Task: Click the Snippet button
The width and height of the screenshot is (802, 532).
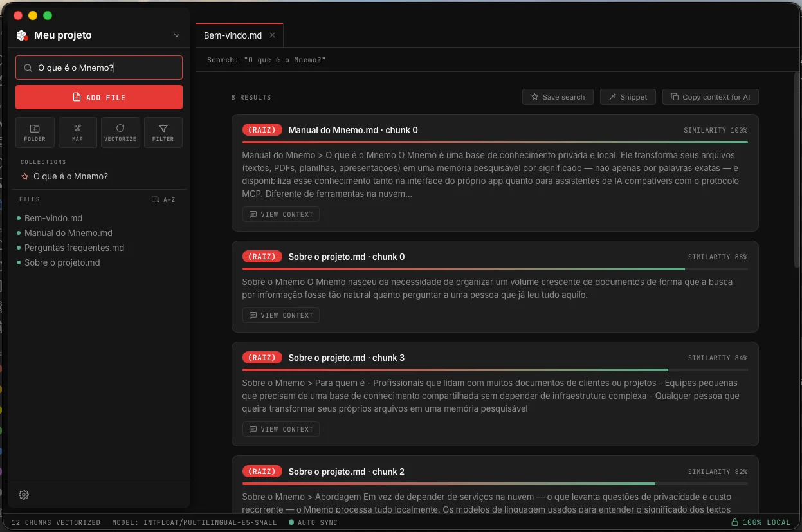Action: (x=628, y=97)
